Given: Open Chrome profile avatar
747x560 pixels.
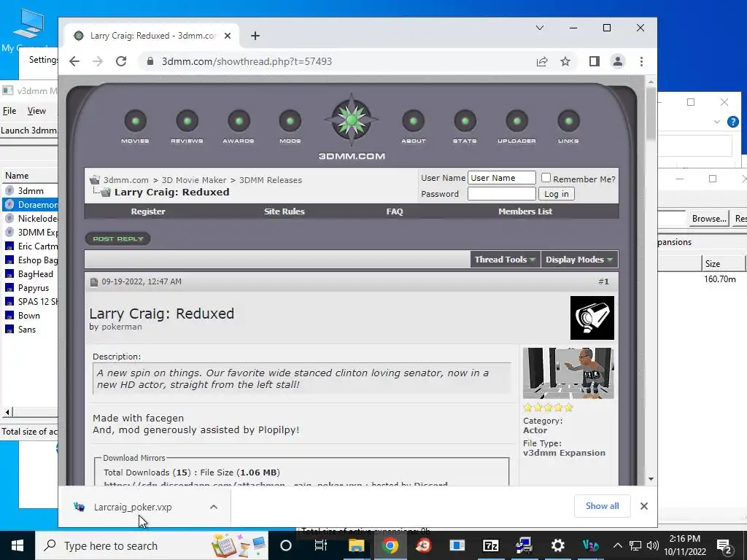Looking at the screenshot, I should click(x=618, y=61).
